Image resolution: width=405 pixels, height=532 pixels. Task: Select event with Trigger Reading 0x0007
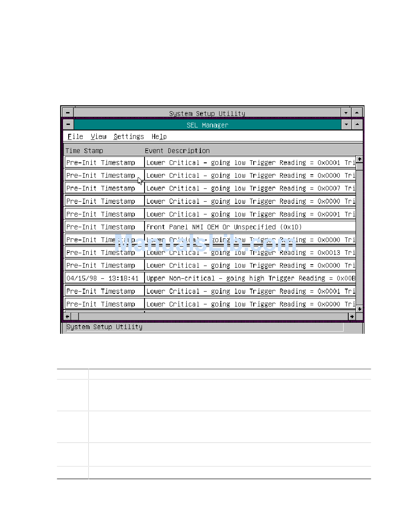click(250, 188)
